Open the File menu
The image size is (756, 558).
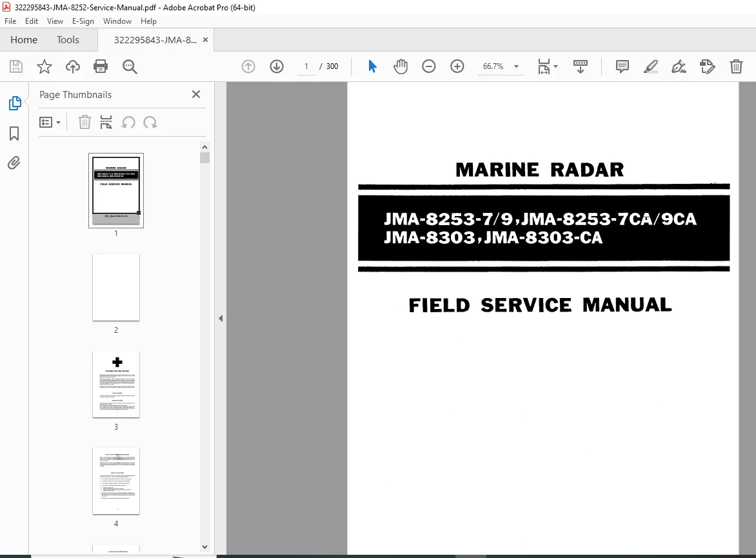10,21
